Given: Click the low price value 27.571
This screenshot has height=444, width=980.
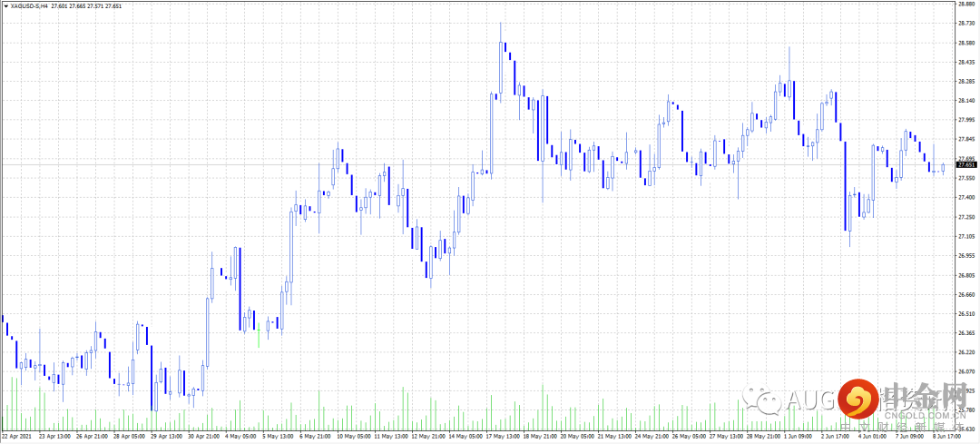Looking at the screenshot, I should point(93,5).
